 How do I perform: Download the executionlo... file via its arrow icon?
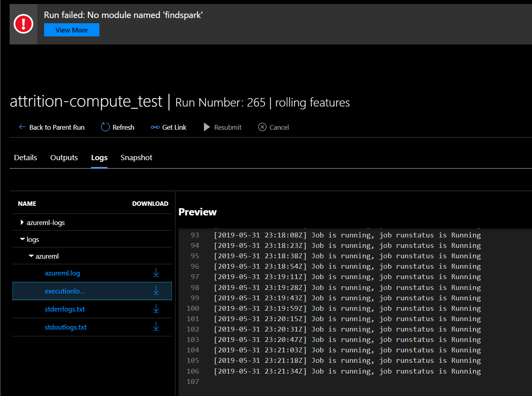(x=156, y=291)
